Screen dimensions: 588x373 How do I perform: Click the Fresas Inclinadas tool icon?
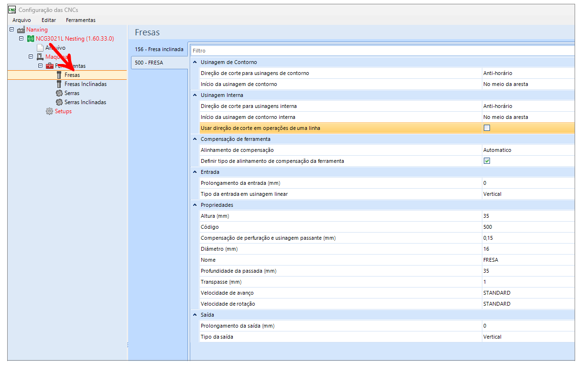point(59,84)
